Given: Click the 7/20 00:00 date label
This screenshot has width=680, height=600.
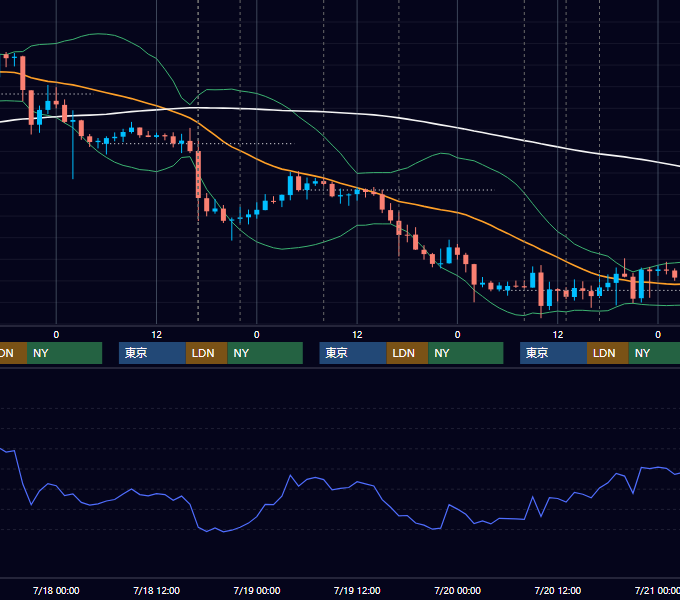Looking at the screenshot, I should coord(458,590).
